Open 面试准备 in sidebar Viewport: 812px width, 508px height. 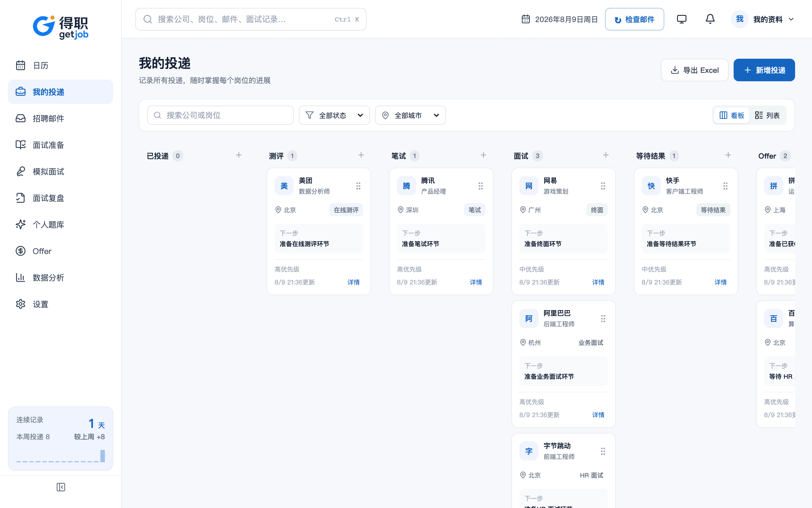coord(61,145)
